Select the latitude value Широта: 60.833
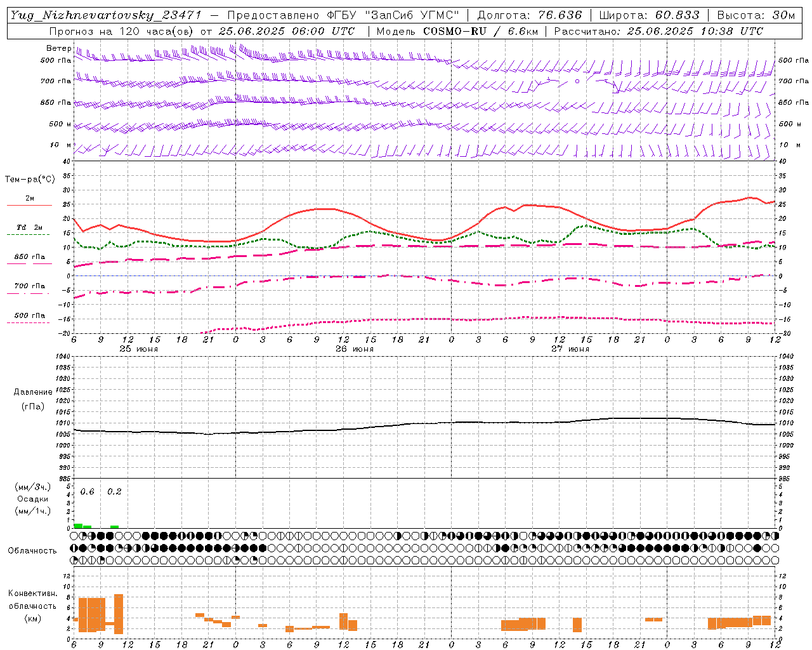The width and height of the screenshot is (812, 650). click(649, 15)
